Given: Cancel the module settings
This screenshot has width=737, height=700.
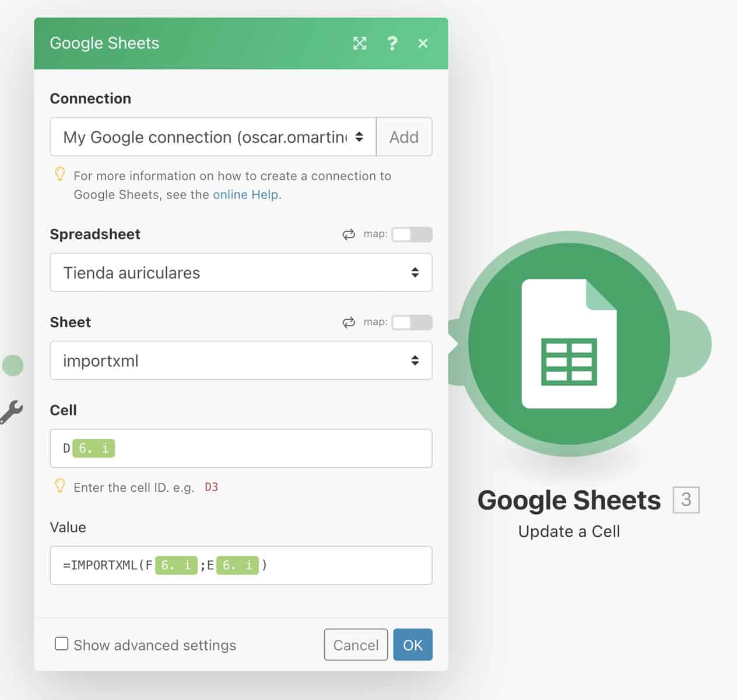Looking at the screenshot, I should [356, 645].
